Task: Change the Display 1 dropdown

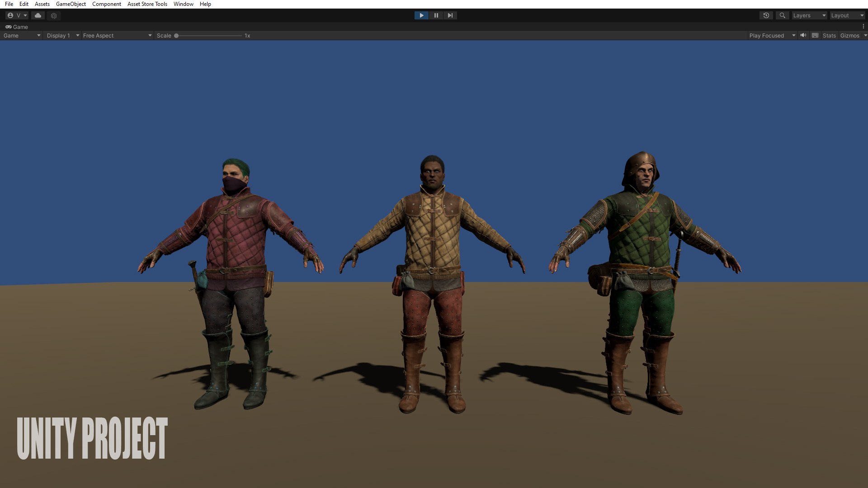Action: pos(63,35)
